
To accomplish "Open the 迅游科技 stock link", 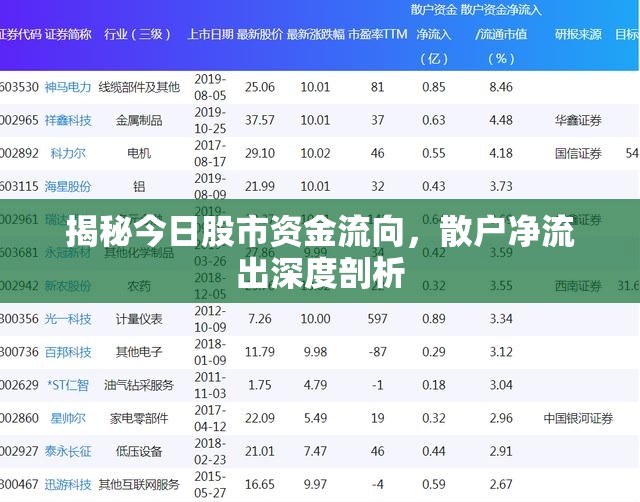I will click(x=68, y=484).
